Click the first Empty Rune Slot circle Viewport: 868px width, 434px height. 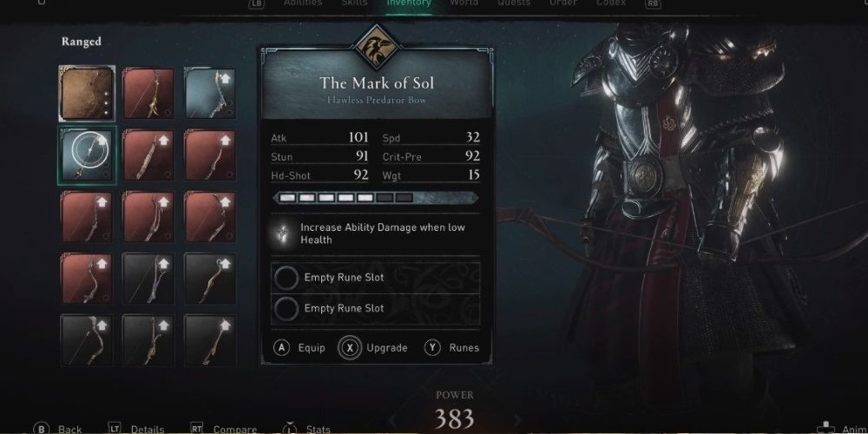coord(286,278)
